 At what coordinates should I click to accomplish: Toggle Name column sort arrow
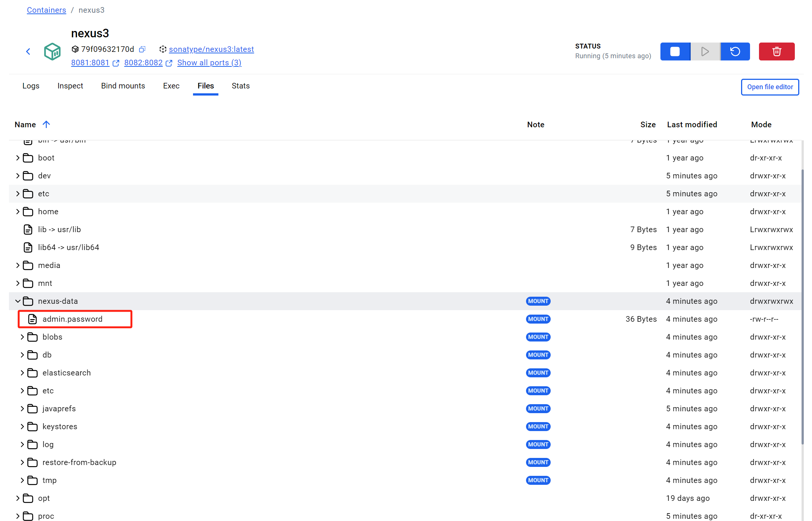point(46,124)
